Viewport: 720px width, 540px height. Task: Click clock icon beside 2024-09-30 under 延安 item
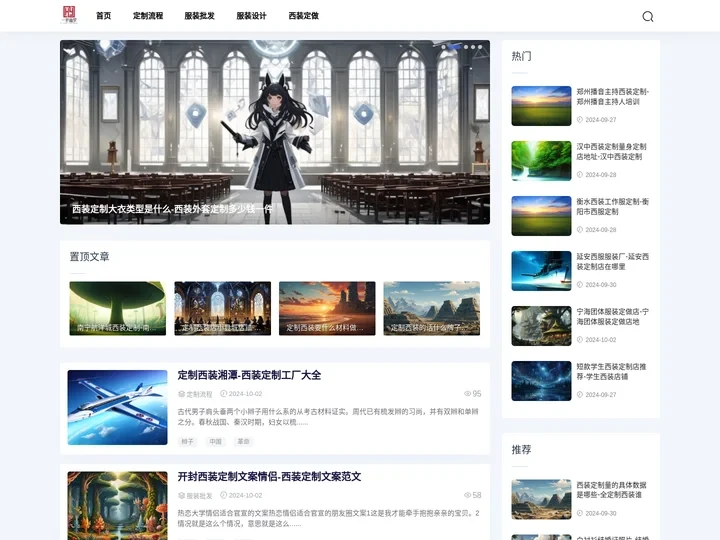[580, 285]
